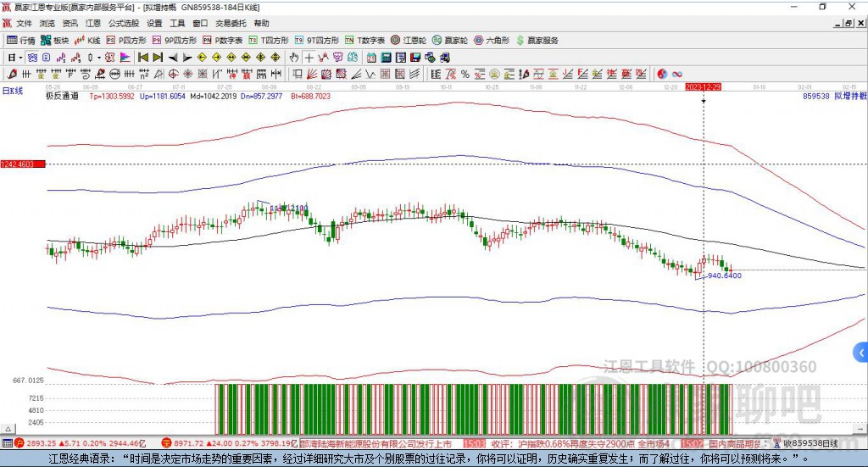Expand the 日 period dropdown arrow
This screenshot has height=467, width=868.
(x=21, y=57)
